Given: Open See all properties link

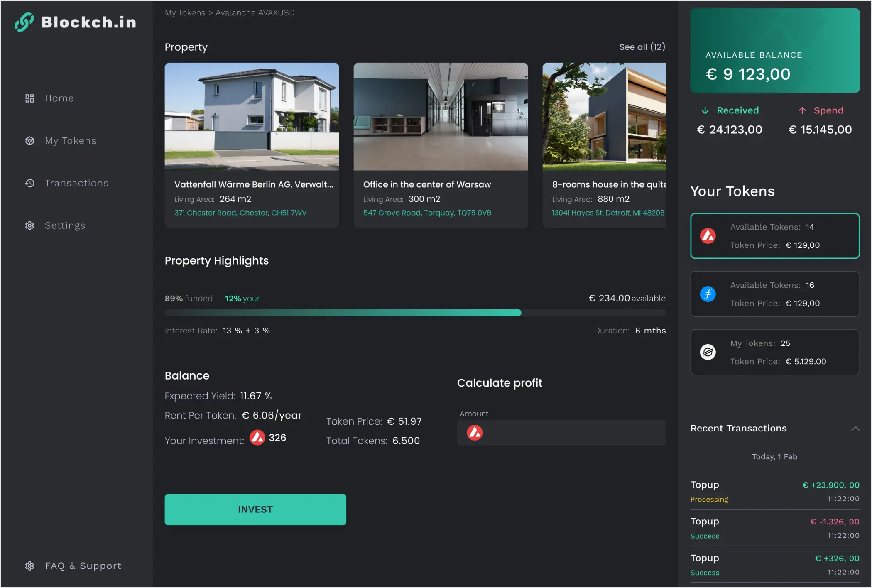Looking at the screenshot, I should click(642, 47).
